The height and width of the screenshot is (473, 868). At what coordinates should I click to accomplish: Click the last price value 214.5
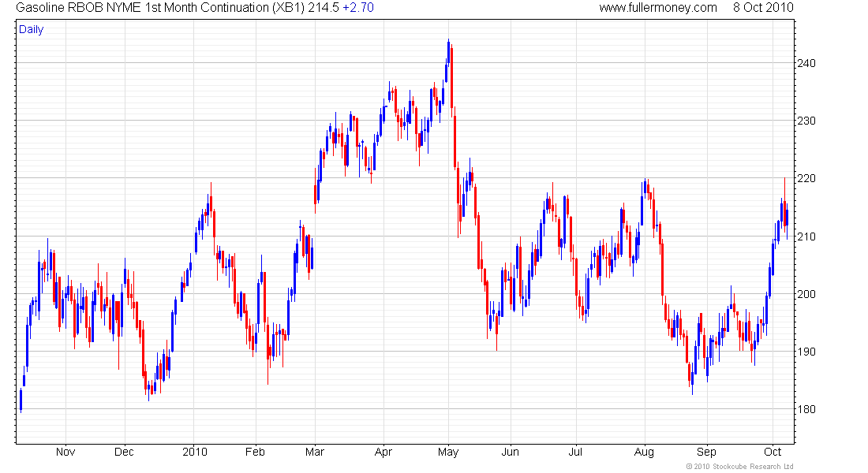pos(324,8)
